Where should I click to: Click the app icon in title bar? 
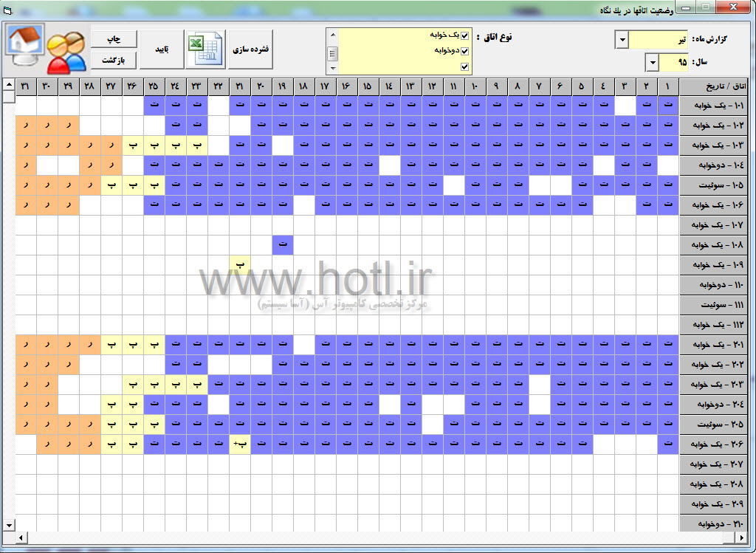click(x=7, y=10)
